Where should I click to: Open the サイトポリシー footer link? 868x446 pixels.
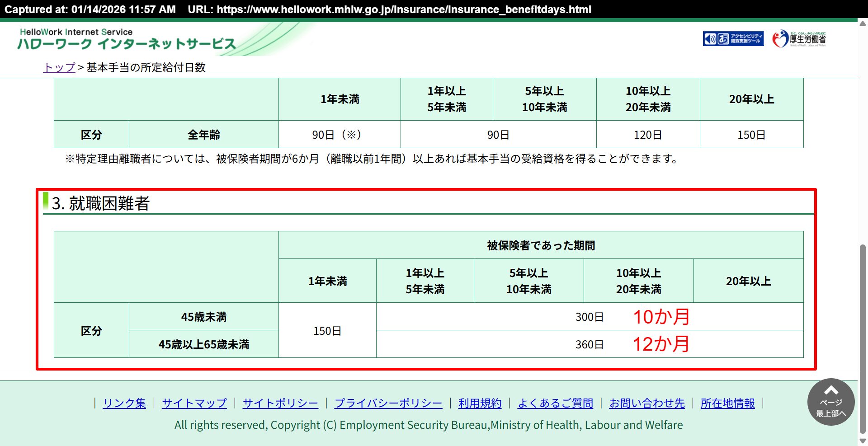pos(280,403)
